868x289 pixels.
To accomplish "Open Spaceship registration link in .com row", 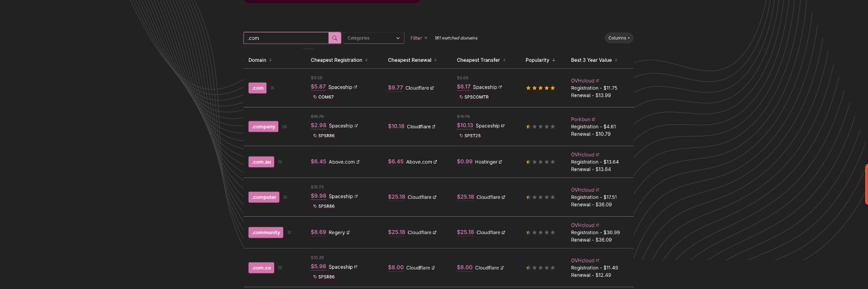I will point(343,87).
